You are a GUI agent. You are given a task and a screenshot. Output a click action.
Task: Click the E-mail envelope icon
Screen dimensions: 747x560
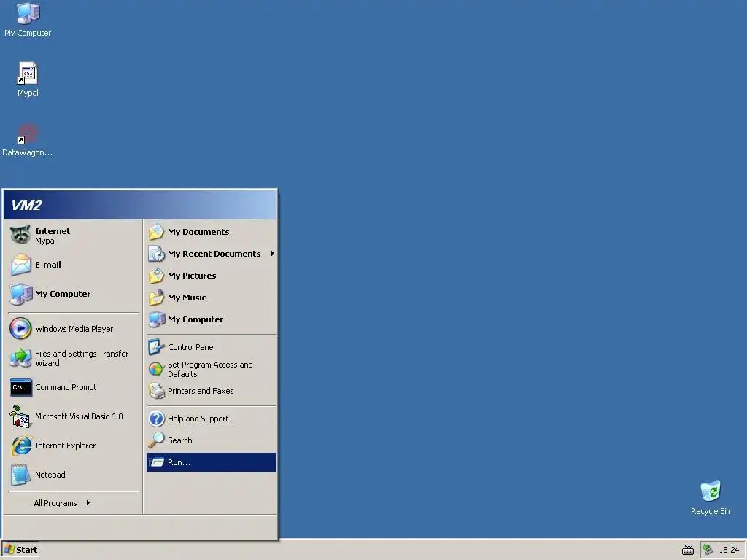20,265
